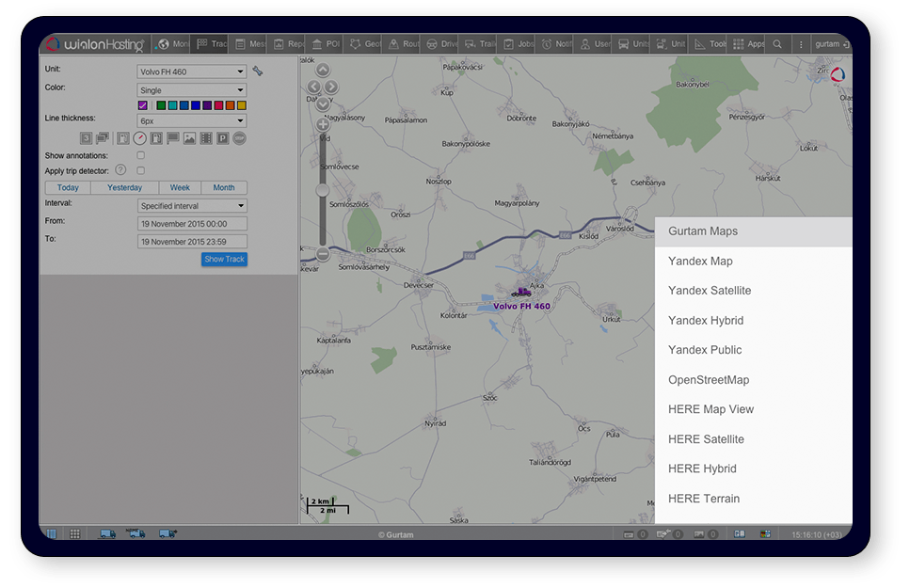This screenshot has width=910, height=588.
Task: Open the three-dot more options menu
Action: 801,44
